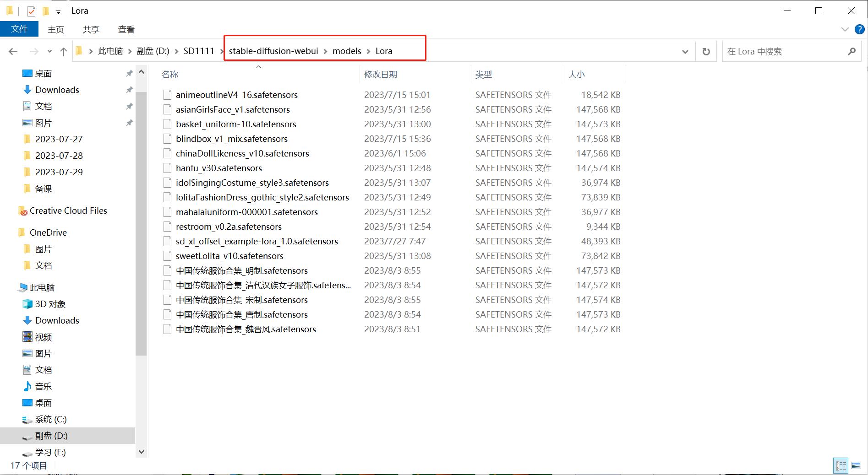Viewport: 868px width, 475px height.
Task: Click SD1111 breadcrumb segment
Action: [199, 51]
